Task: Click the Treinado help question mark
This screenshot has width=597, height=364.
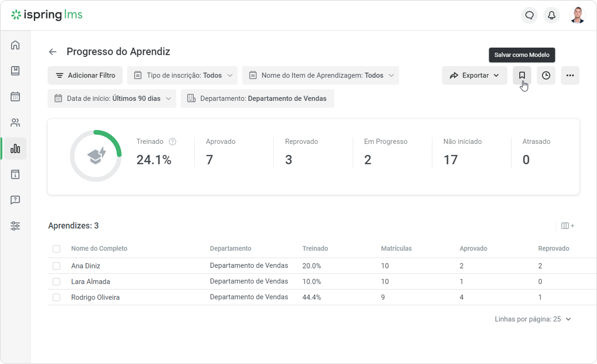Action: 172,142
